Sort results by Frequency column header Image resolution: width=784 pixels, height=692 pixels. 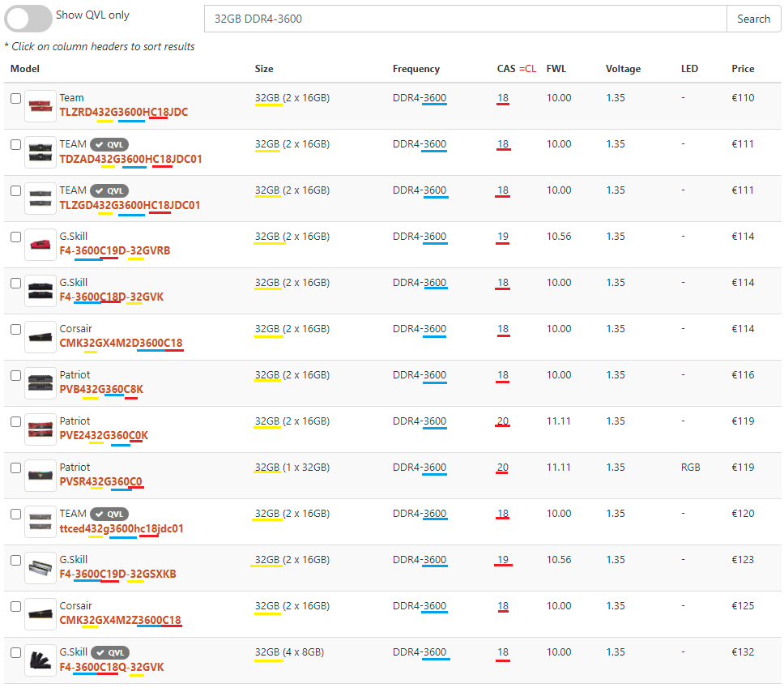pyautogui.click(x=416, y=69)
